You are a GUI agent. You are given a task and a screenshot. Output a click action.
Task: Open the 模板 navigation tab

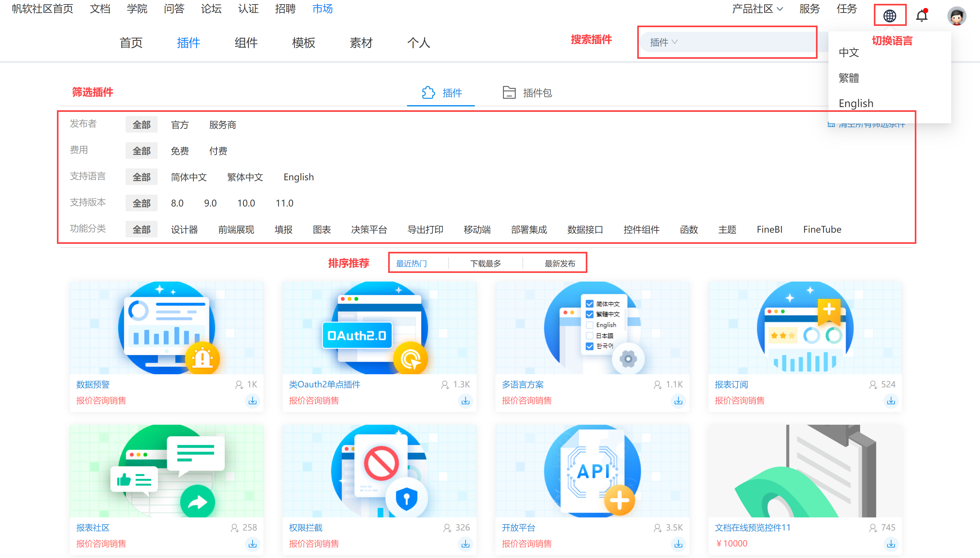point(303,43)
